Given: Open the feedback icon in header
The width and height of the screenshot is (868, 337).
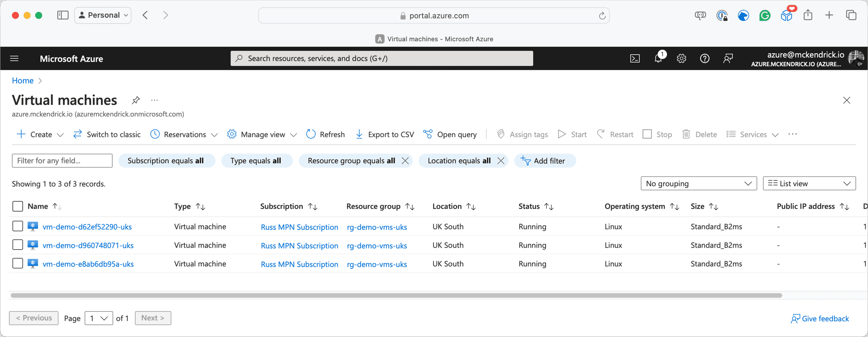Looking at the screenshot, I should tap(728, 58).
